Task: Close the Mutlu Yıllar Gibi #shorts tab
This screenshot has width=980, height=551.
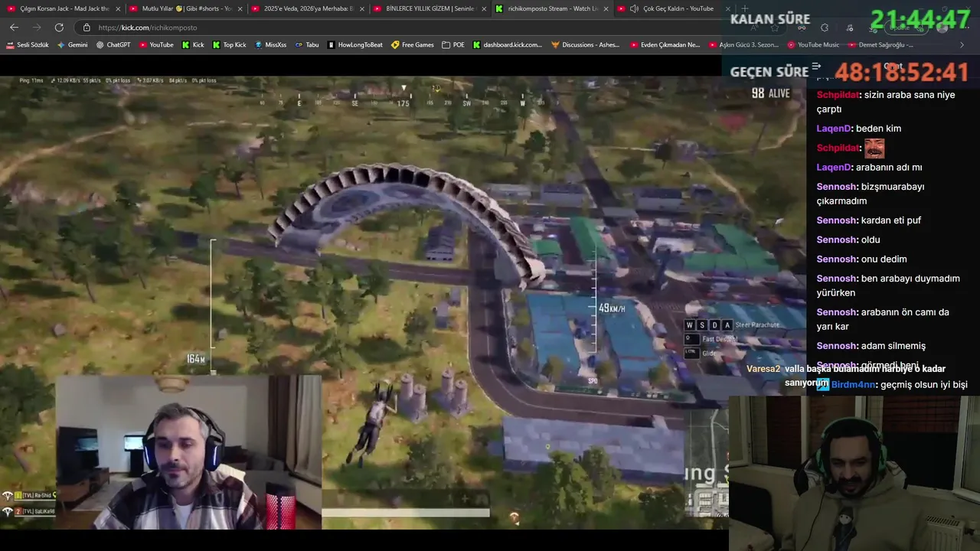Action: click(240, 8)
